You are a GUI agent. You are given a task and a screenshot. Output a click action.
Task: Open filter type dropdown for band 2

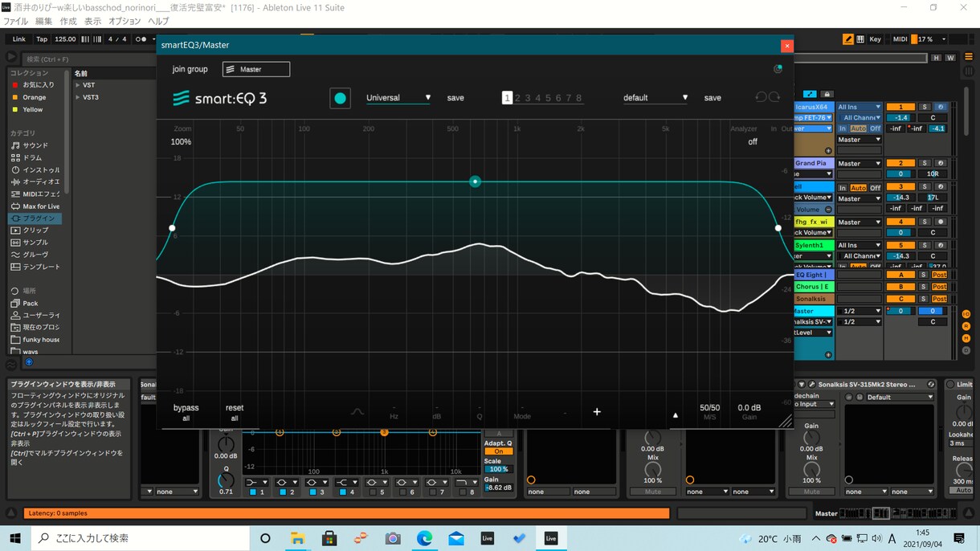click(287, 482)
